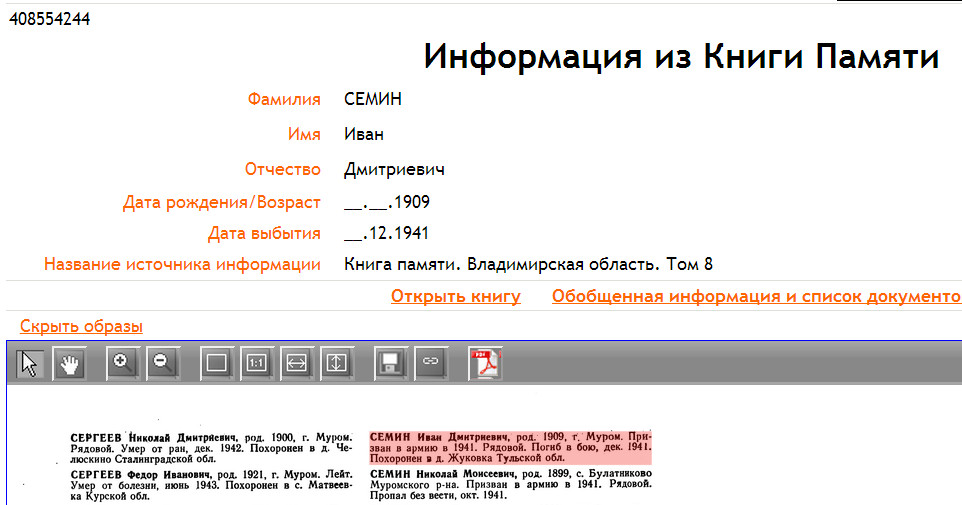Viewport: 962px width, 505px height.
Task: Click the highlighted СЕМИН Иван Дмитриевич entry
Action: pos(511,447)
